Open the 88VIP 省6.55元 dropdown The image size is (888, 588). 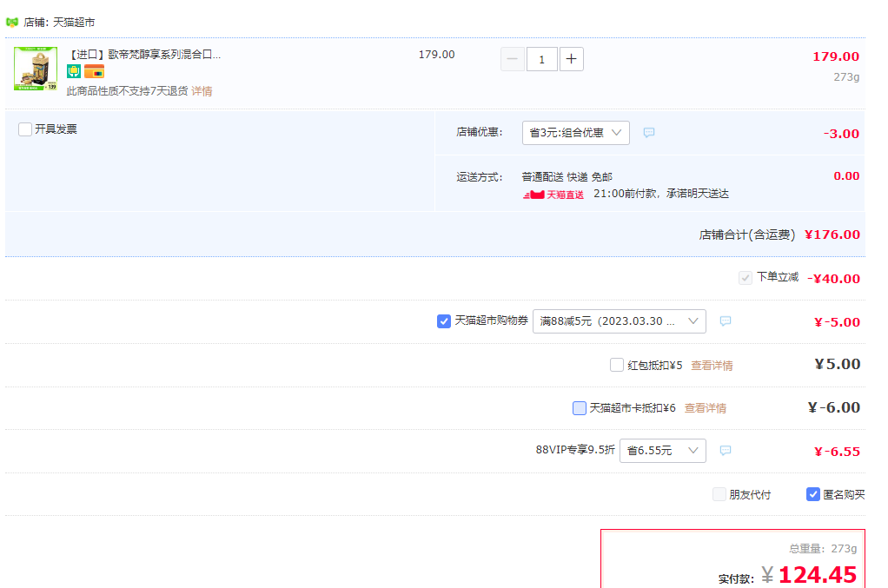(x=663, y=451)
